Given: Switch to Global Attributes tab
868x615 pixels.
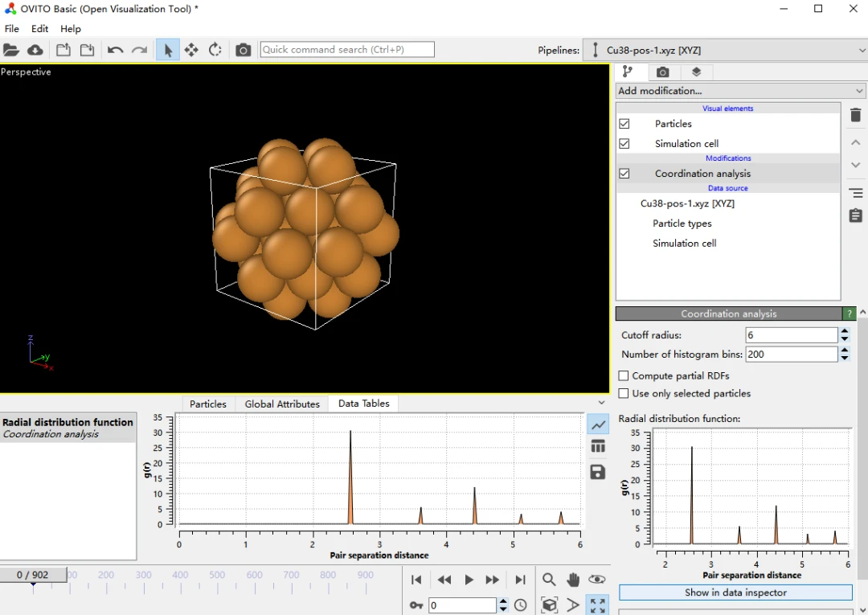Looking at the screenshot, I should pos(282,404).
